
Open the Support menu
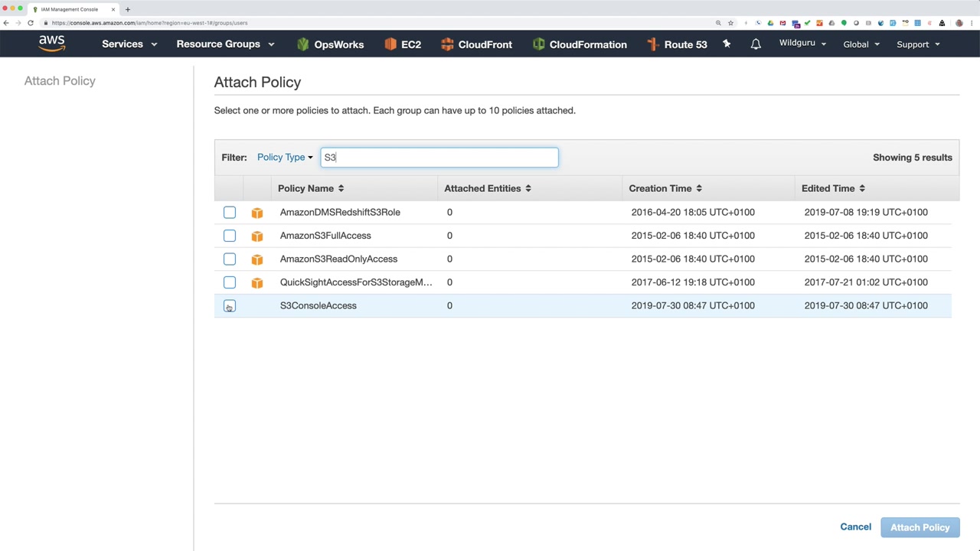tap(918, 44)
